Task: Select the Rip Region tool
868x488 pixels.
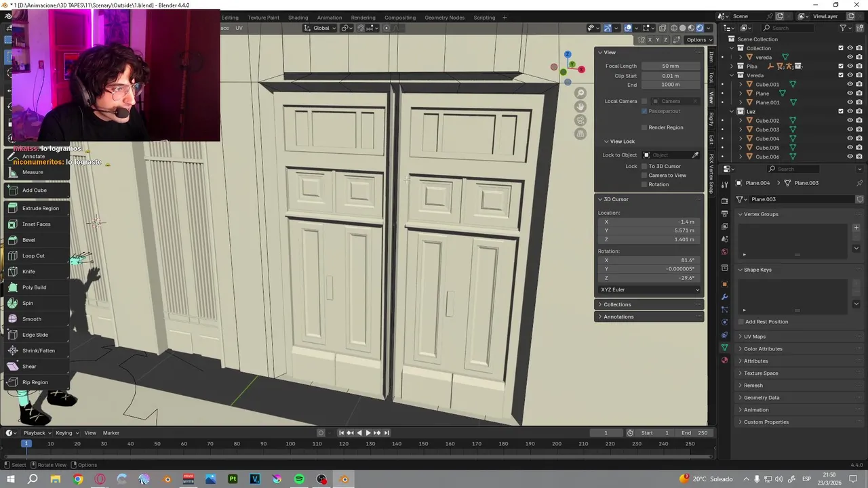Action: 35,382
